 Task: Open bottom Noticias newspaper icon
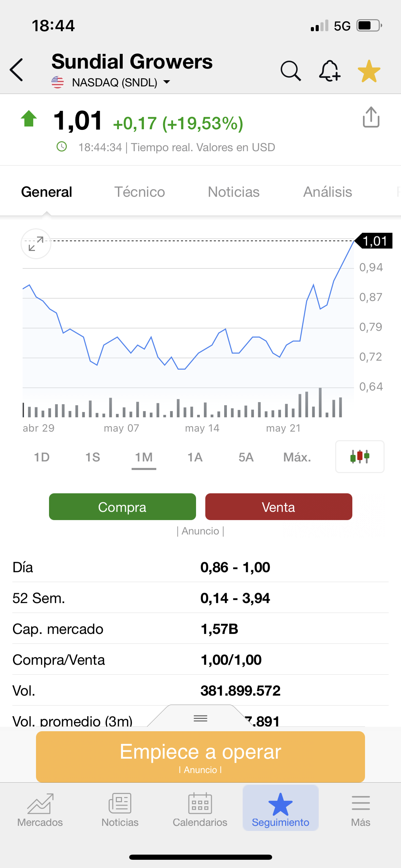[x=120, y=803]
